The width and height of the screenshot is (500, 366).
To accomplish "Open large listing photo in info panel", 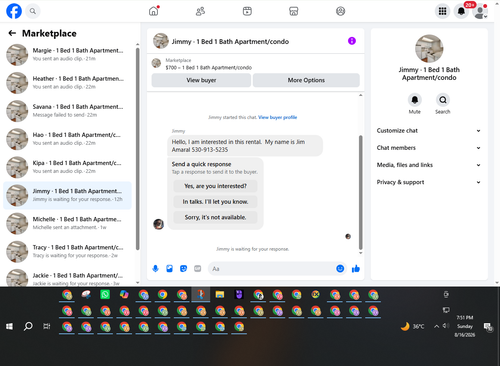I will 429,49.
